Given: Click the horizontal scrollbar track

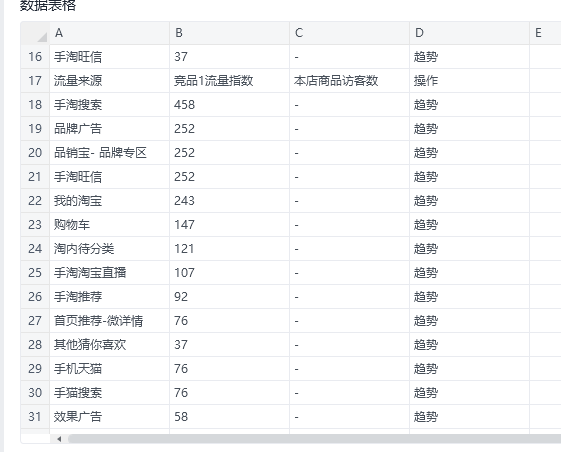Looking at the screenshot, I should 314,439.
